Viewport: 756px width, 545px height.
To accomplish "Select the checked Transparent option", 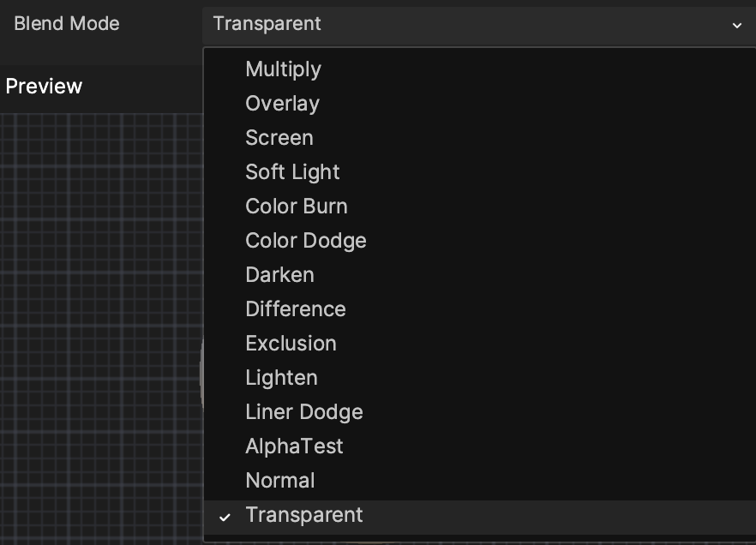I will 480,517.
